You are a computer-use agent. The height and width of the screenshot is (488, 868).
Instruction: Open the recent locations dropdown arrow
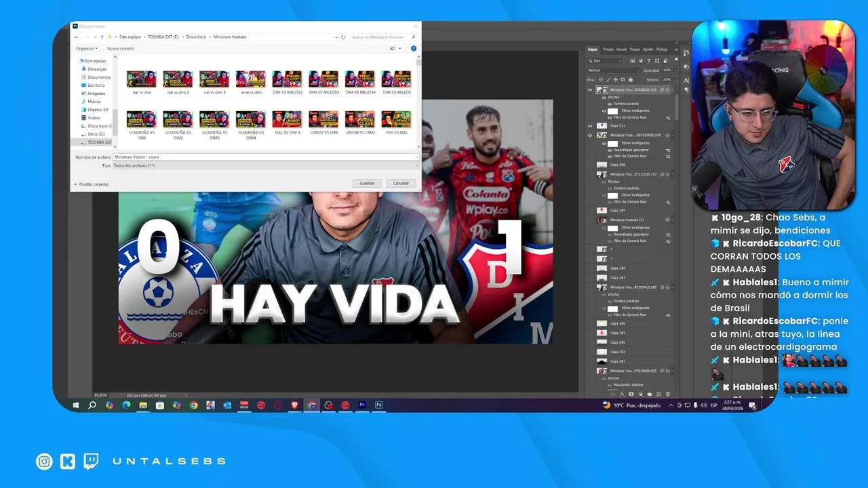95,37
